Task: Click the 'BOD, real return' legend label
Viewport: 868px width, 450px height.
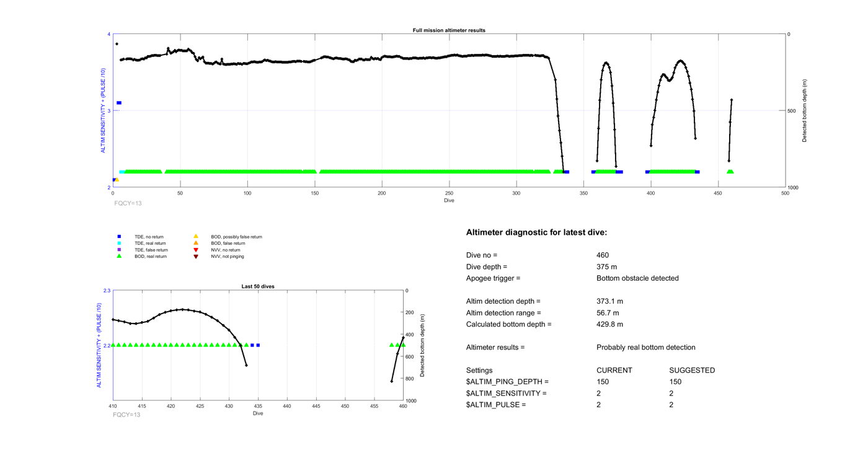Action: [151, 257]
